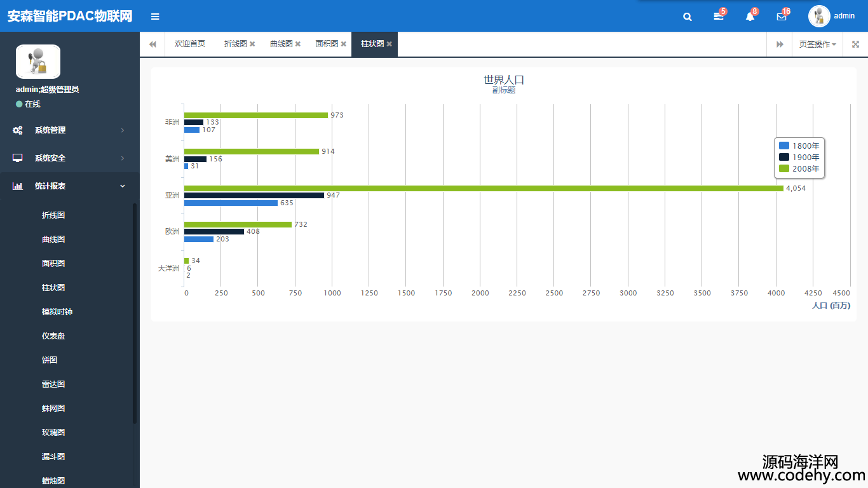Switch to the 折线图 tab
Viewport: 868px width, 488px height.
point(235,44)
